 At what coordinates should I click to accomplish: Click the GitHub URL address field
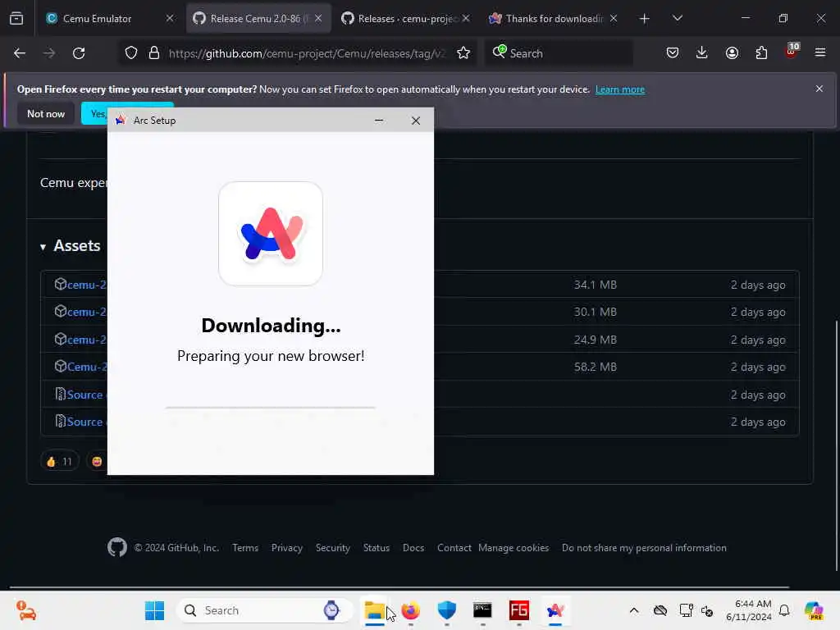point(307,53)
